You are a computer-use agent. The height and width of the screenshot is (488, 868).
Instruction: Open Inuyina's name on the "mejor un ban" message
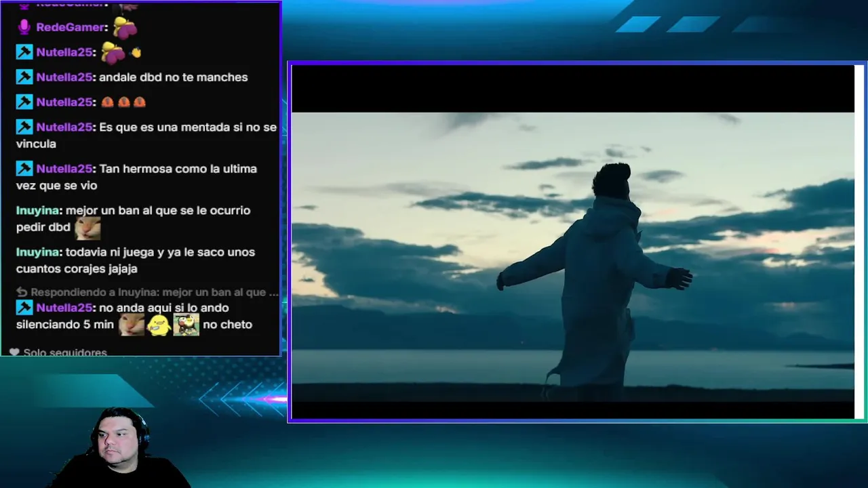coord(38,211)
